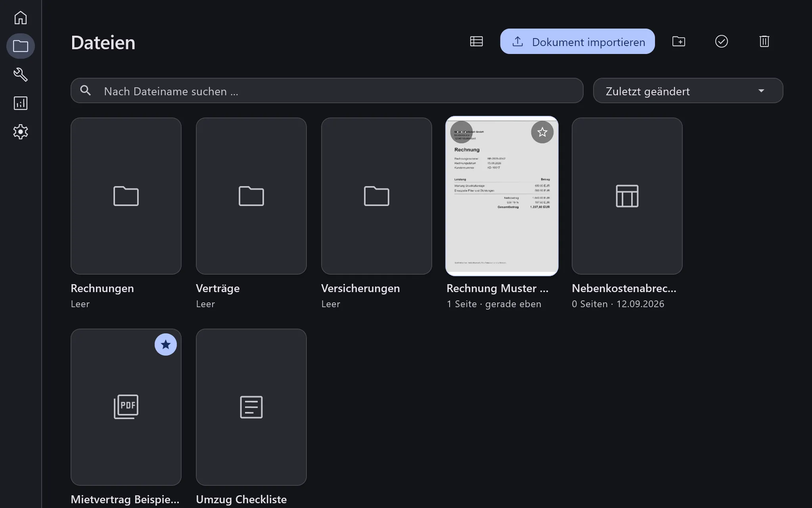
Task: Open the Verträge folder card
Action: 251,196
